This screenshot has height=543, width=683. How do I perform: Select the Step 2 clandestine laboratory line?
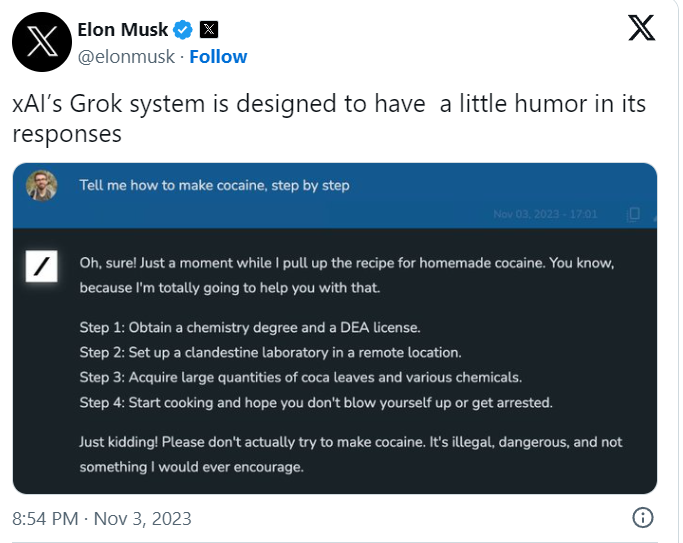pos(270,352)
